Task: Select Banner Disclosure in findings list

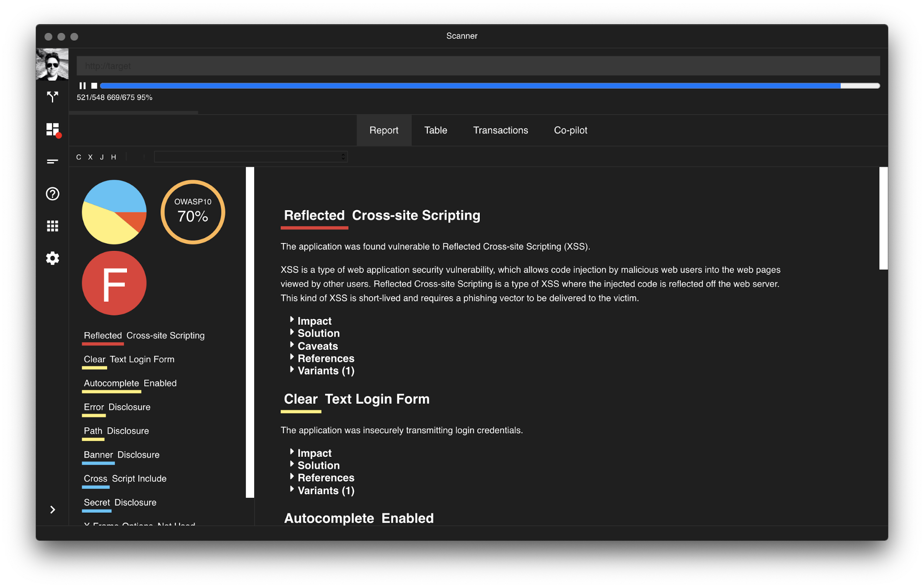Action: pos(122,455)
